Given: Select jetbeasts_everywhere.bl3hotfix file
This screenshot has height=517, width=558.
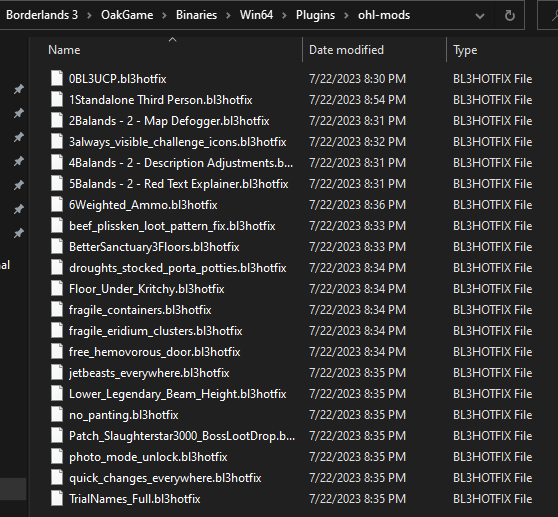Looking at the screenshot, I should pos(149,373).
